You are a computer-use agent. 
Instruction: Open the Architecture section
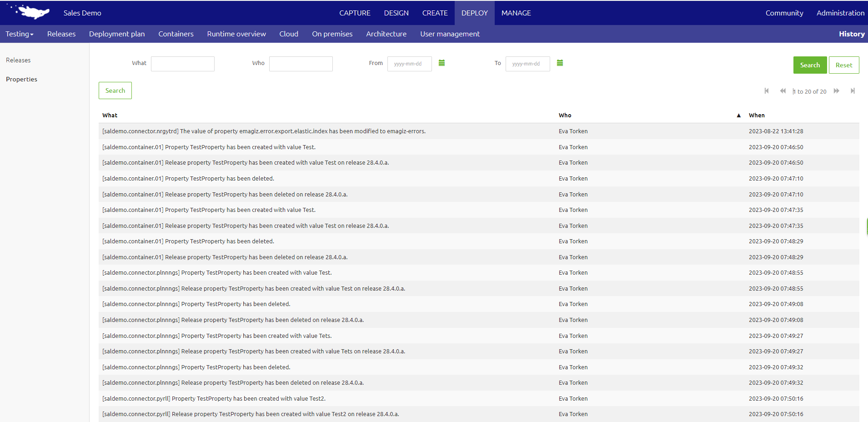coord(386,34)
